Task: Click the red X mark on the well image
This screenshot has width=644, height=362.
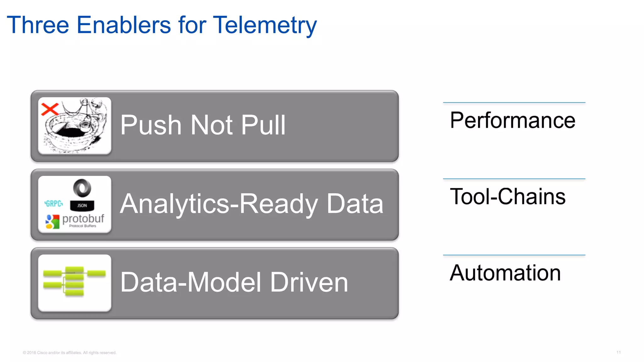Action: tap(50, 109)
